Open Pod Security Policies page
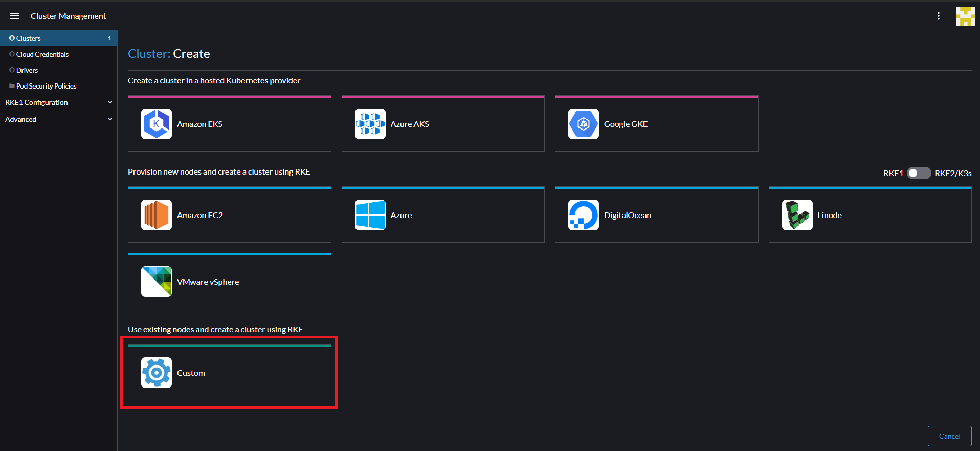The width and height of the screenshot is (980, 451). [47, 86]
